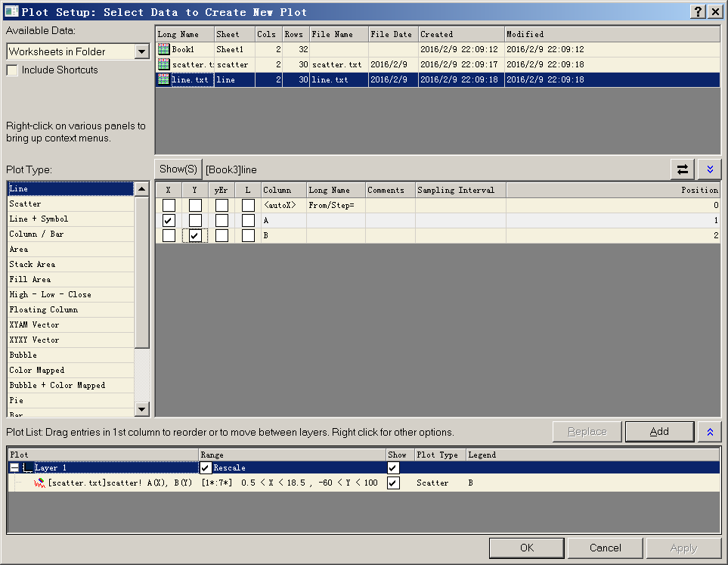This screenshot has height=565, width=728.
Task: Click the plot type list scrollbar thumb
Action: click(x=141, y=272)
